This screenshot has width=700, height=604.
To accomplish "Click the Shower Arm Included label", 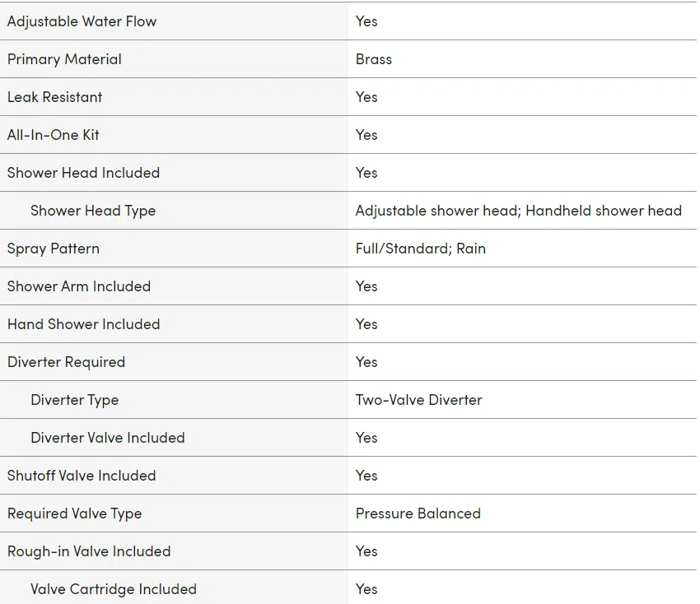I will pos(79,286).
